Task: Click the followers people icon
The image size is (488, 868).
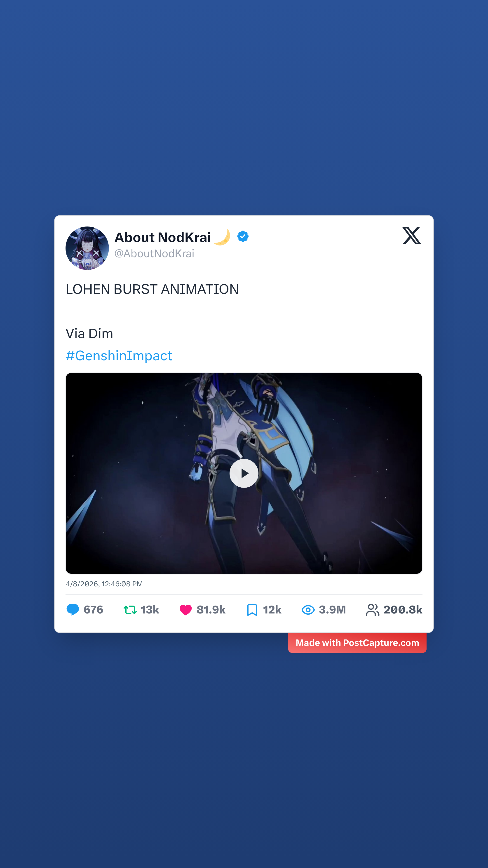Action: coord(373,610)
